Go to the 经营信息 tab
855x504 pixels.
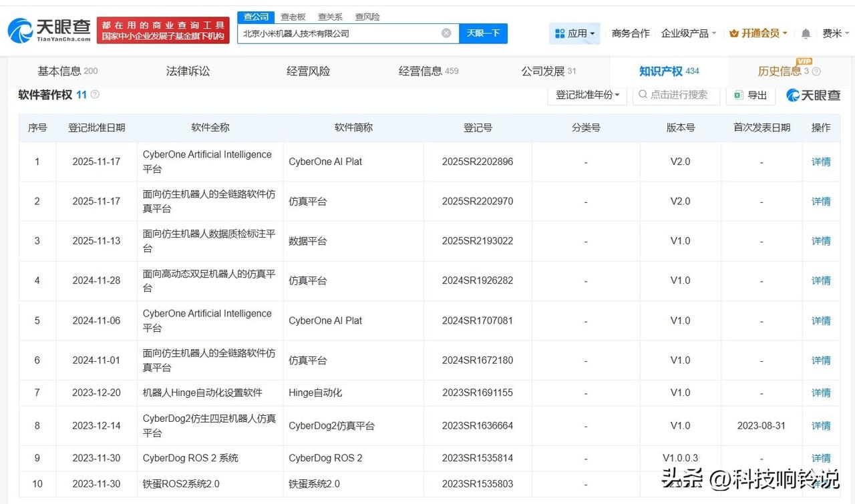(x=428, y=71)
